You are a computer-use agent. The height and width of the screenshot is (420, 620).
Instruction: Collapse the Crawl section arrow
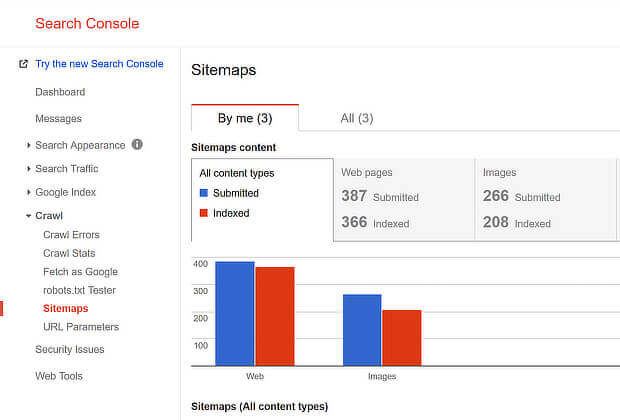click(28, 216)
